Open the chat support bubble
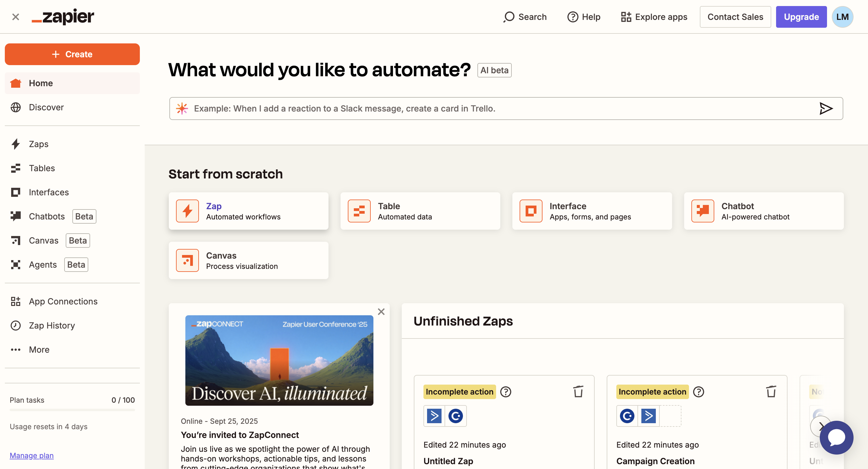Screen dimensions: 868x469 [837, 437]
